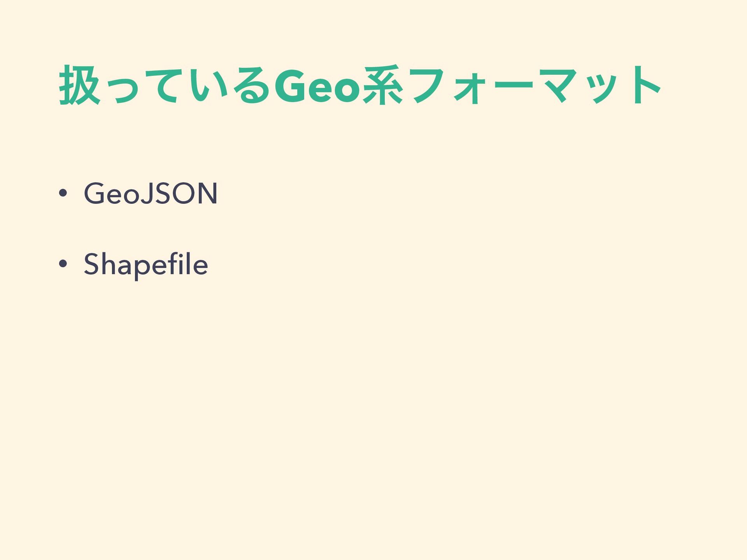Click the word Geo in the title

coord(316,86)
